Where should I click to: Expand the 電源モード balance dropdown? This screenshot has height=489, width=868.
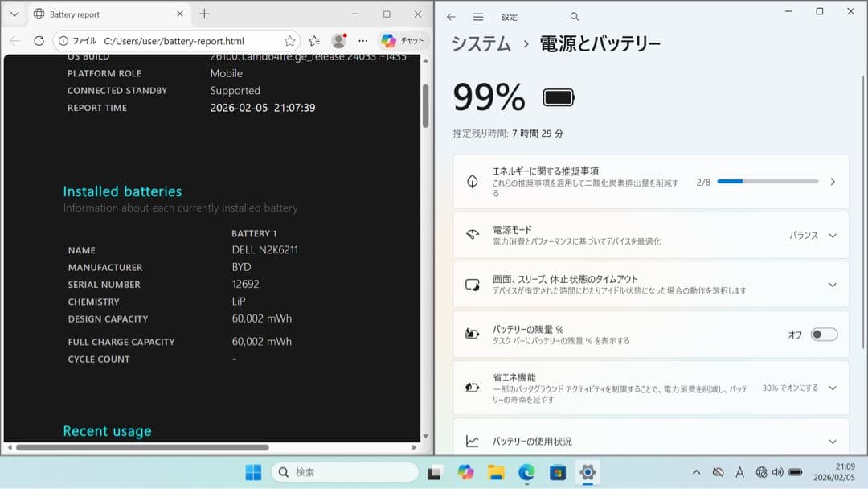pyautogui.click(x=833, y=235)
